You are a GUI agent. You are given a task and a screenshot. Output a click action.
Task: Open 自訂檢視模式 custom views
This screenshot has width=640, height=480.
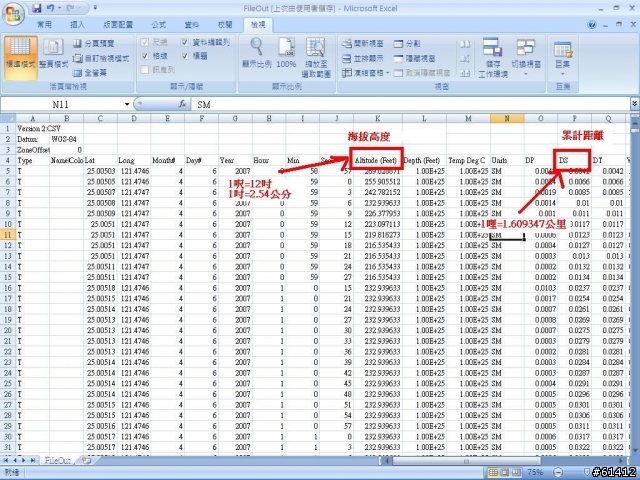coord(101,58)
